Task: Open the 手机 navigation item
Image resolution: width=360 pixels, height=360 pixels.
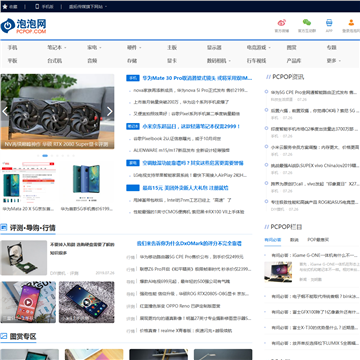Action: [12, 48]
